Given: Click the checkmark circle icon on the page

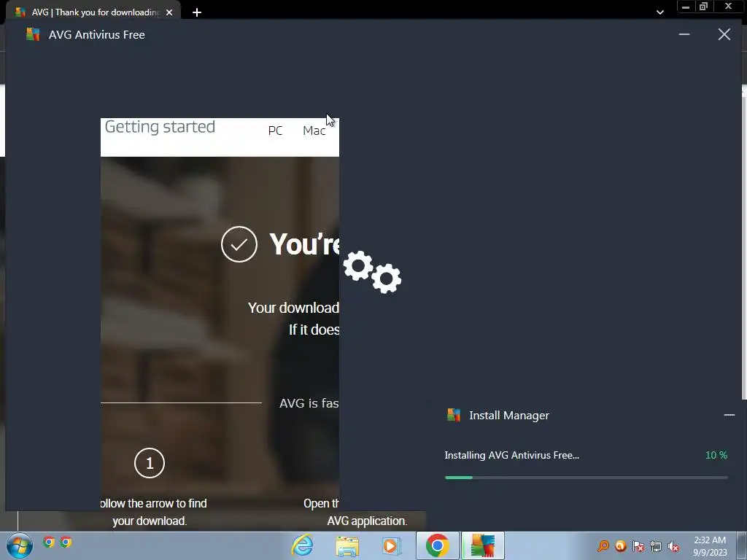Looking at the screenshot, I should [239, 244].
